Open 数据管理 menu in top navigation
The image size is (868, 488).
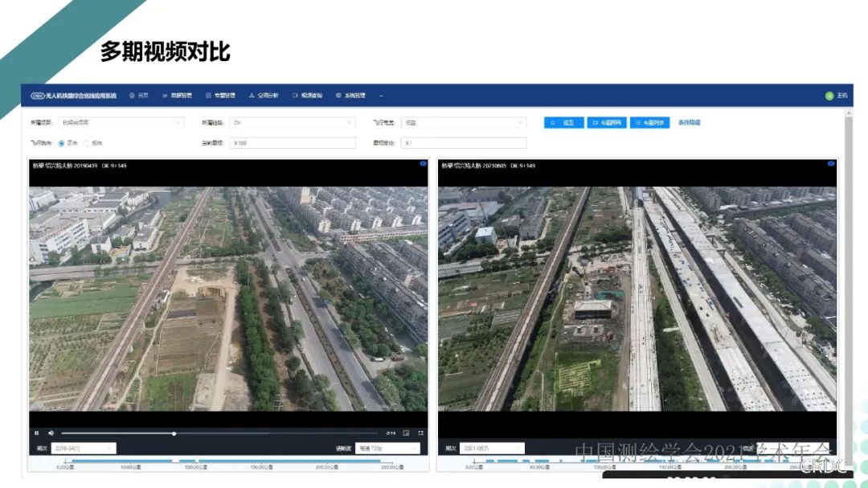(177, 96)
